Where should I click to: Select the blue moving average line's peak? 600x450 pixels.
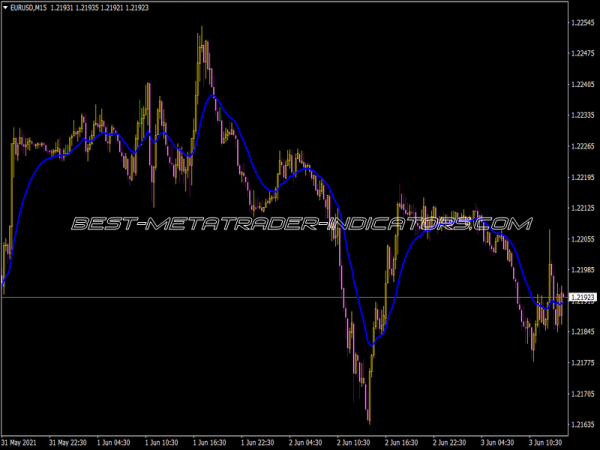(x=211, y=96)
